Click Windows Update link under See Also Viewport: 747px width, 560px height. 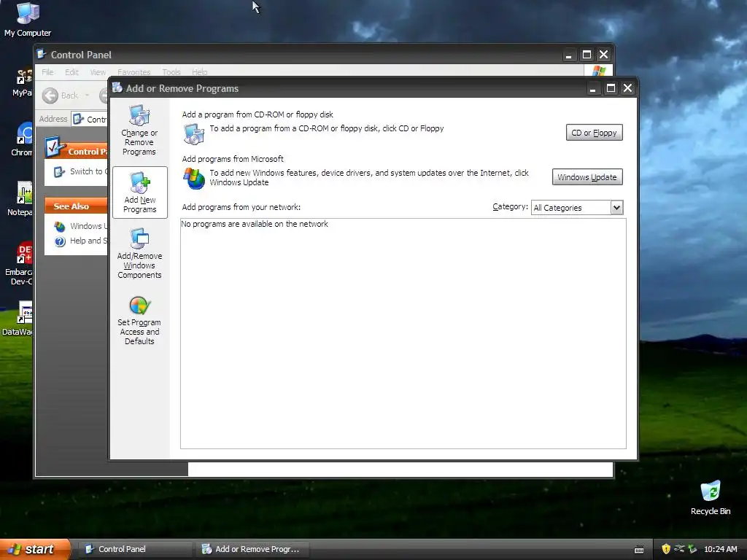pos(81,226)
